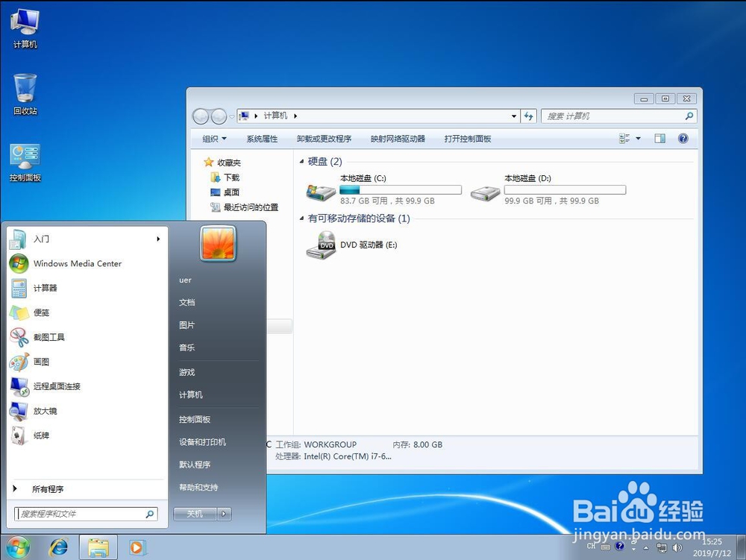746x560 pixels.
Task: Collapse the 有可移动存储的设备 group
Action: (301, 218)
